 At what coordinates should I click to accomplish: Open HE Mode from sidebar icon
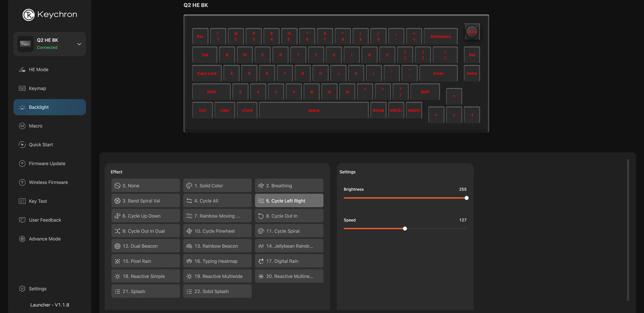click(x=22, y=70)
